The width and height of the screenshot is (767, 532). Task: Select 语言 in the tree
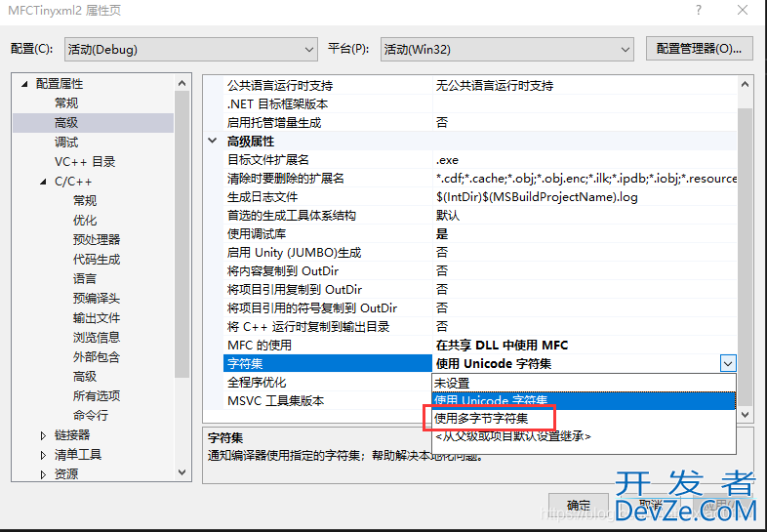tap(85, 279)
